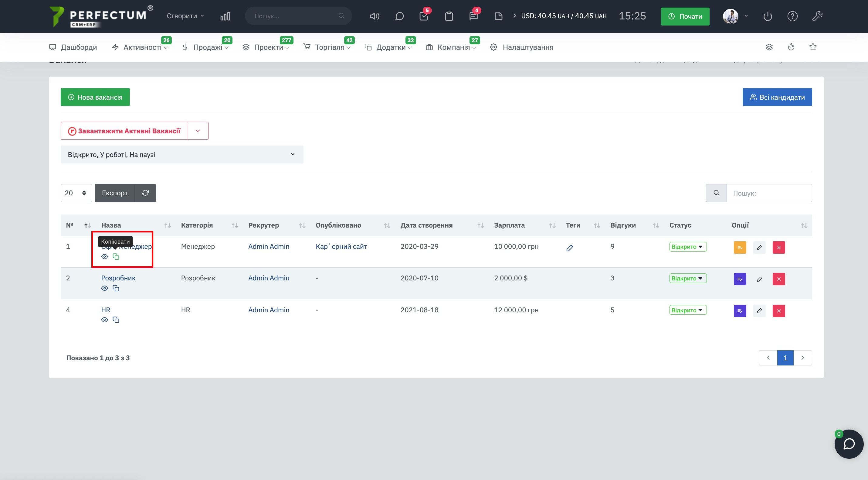Open the Створити dropdown
This screenshot has width=868, height=480.
coord(185,16)
